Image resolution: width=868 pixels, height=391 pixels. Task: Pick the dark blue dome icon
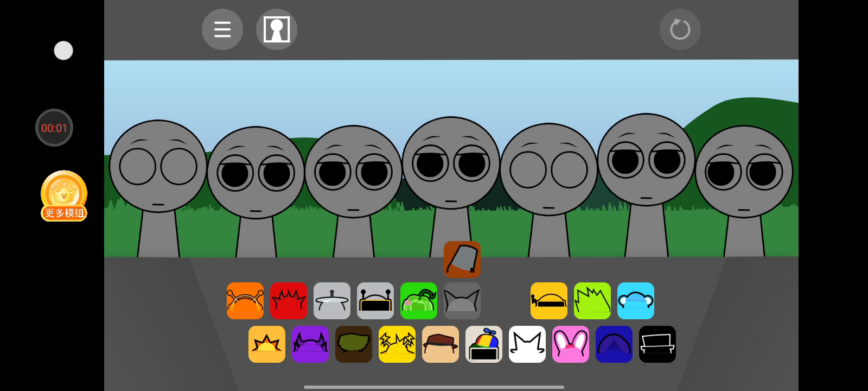614,344
